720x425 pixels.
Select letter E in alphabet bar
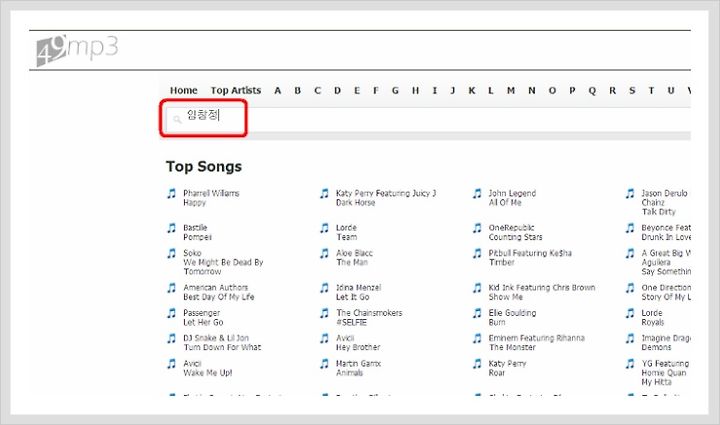[x=357, y=90]
